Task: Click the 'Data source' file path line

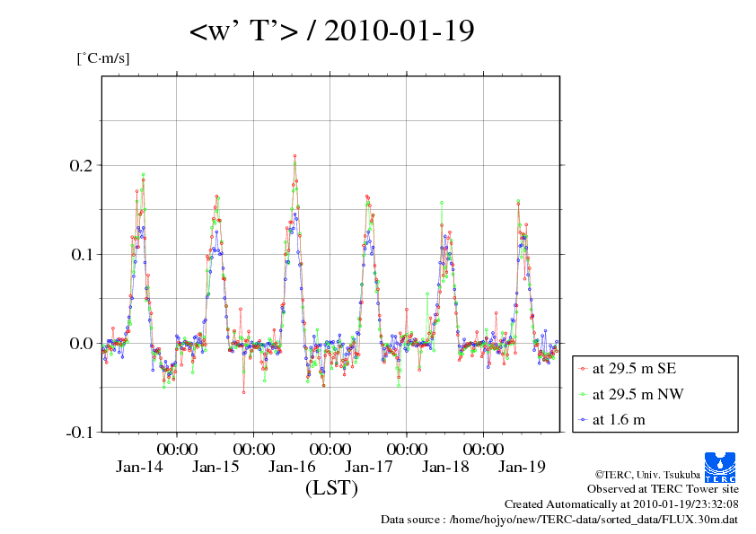Action: point(559,520)
